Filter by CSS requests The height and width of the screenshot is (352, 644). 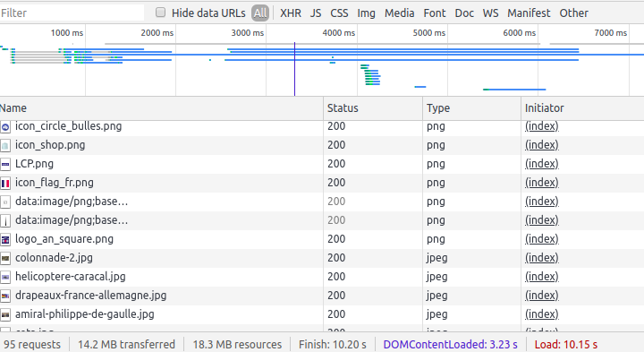(339, 13)
